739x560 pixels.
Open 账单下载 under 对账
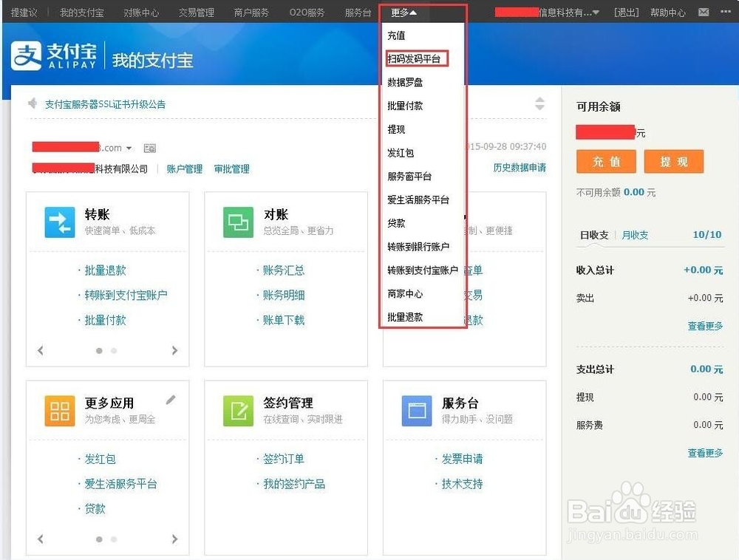pos(283,321)
